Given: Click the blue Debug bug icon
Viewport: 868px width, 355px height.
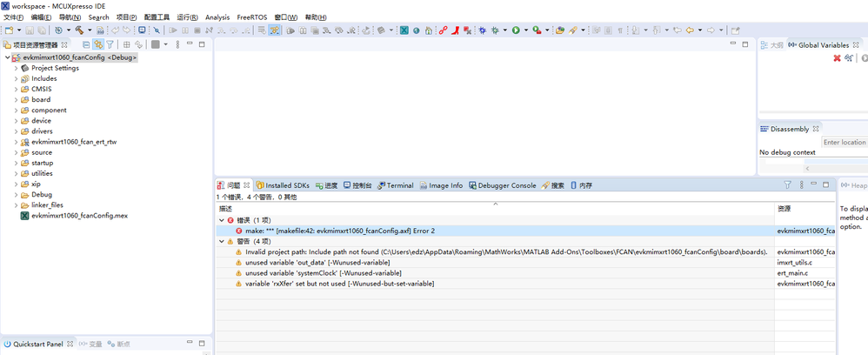Looking at the screenshot, I should click(x=483, y=30).
